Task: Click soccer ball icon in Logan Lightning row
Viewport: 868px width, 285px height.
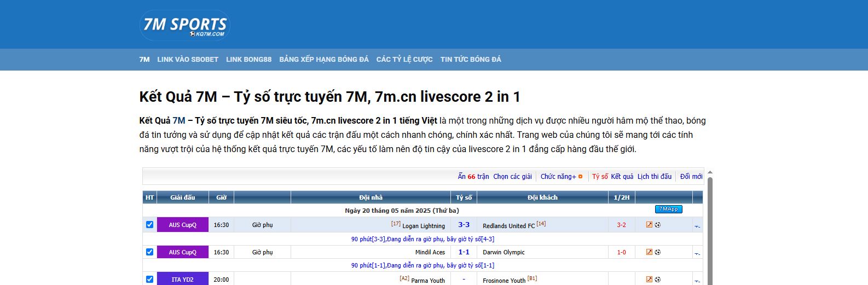Action: coord(657,225)
